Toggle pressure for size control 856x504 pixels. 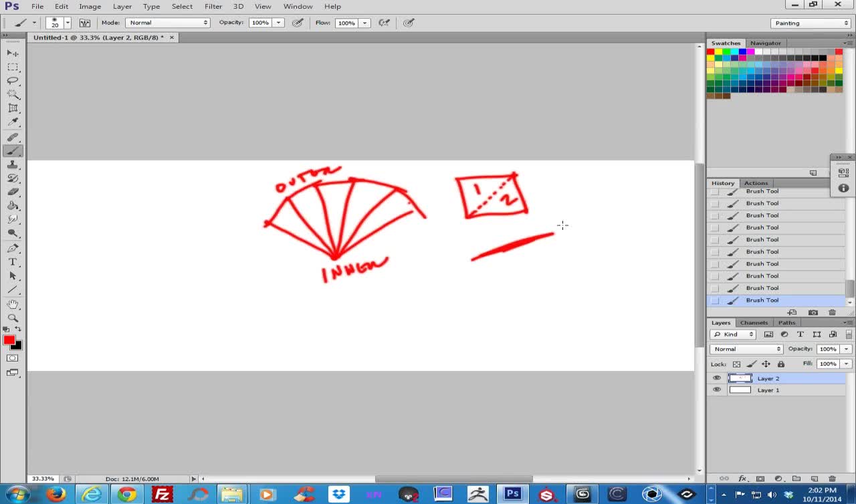pos(409,23)
